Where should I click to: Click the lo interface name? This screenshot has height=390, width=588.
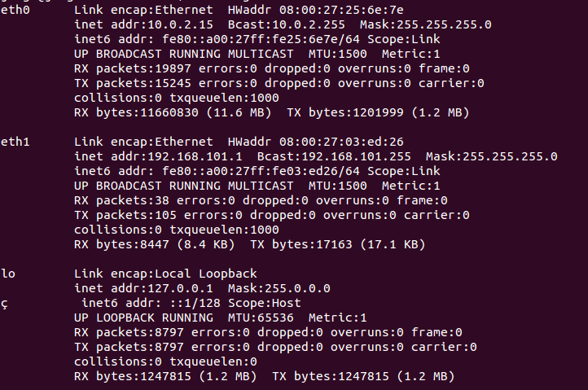[7, 274]
